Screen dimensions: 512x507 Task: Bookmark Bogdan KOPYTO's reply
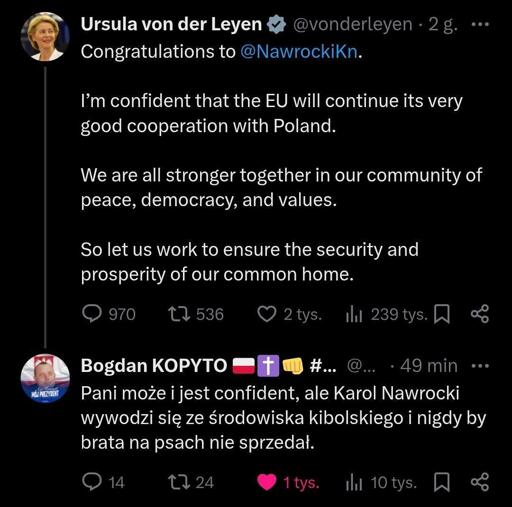click(442, 482)
